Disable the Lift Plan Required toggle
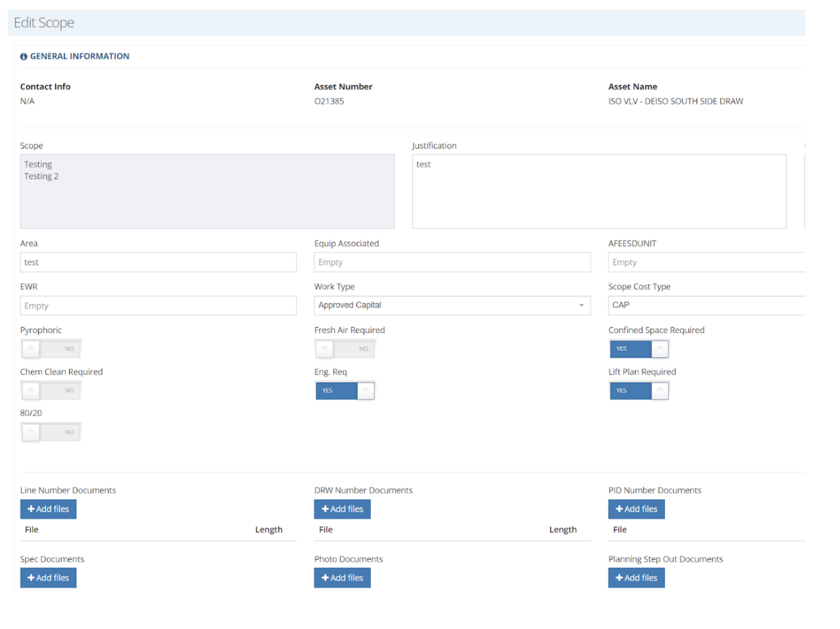This screenshot has height=629, width=840. coord(639,391)
